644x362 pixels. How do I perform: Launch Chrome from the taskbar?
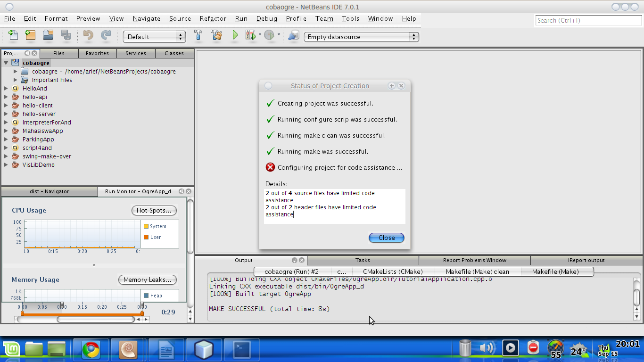click(x=91, y=349)
